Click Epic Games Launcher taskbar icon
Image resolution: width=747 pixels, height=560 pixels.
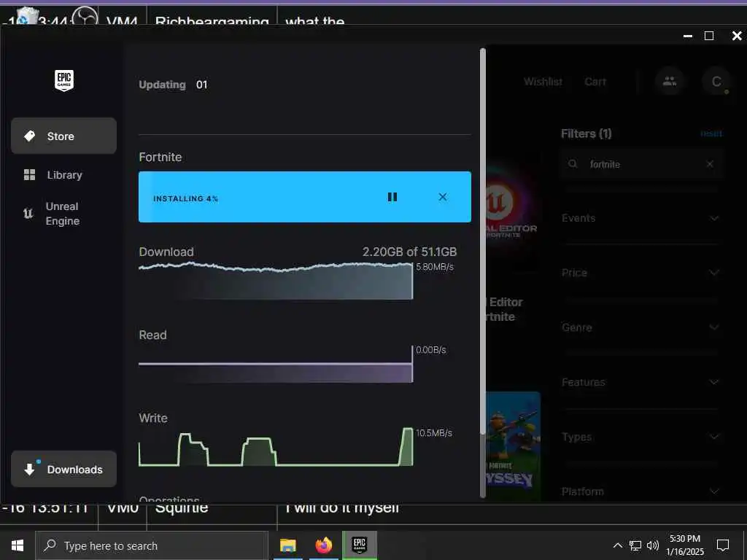point(359,545)
